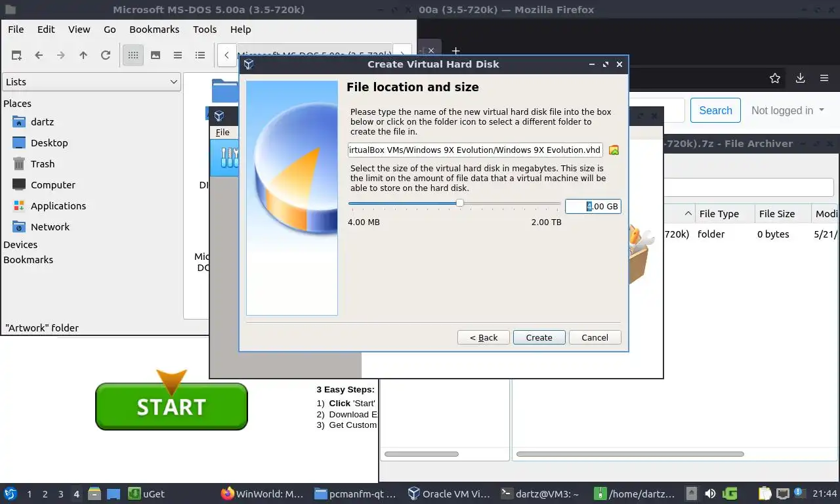Screen dimensions: 840x504
Task: Open Desktop in Places sidebar
Action: point(49,143)
